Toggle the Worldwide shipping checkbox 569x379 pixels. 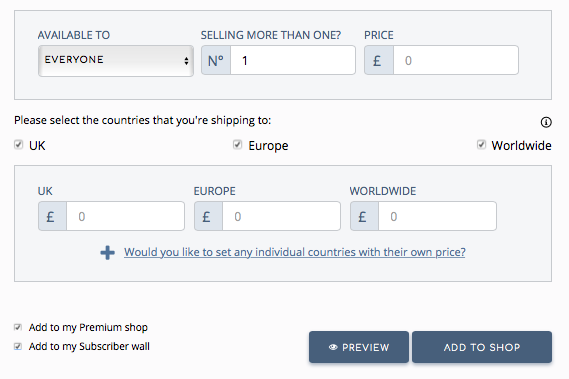coord(481,145)
